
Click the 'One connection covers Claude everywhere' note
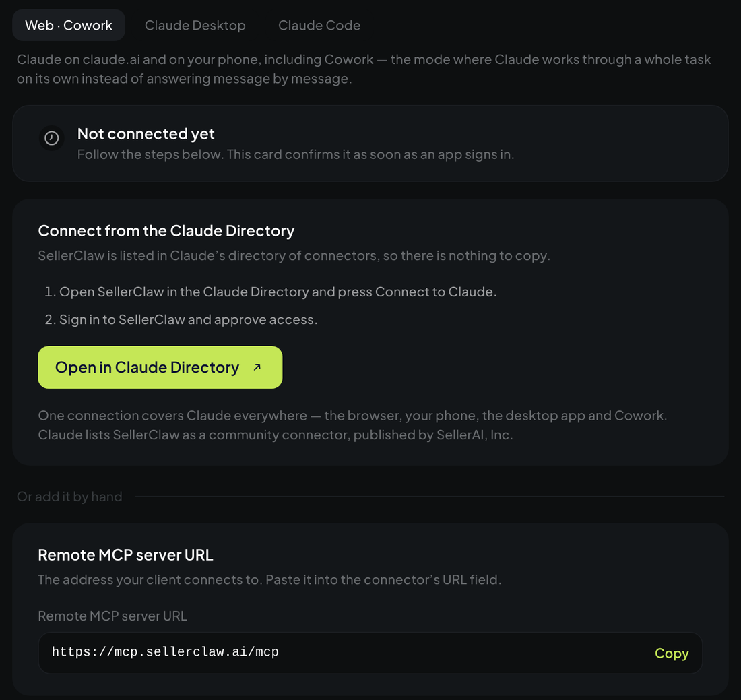(x=352, y=425)
